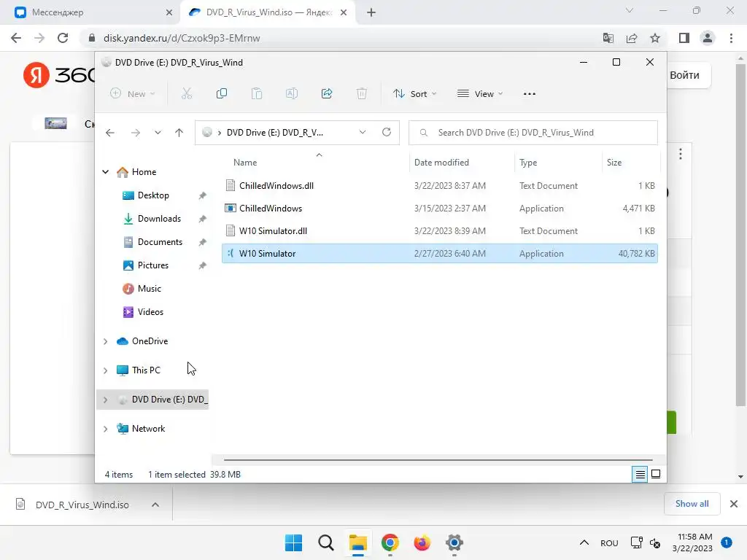Show hidden system tray icons
747x560 pixels.
click(x=584, y=542)
